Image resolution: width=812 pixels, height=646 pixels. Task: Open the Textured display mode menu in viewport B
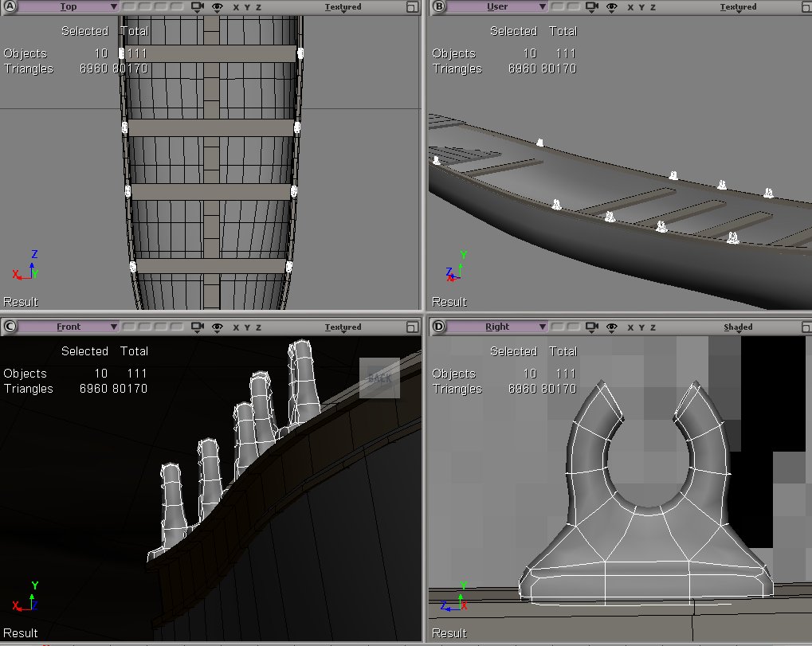[738, 7]
